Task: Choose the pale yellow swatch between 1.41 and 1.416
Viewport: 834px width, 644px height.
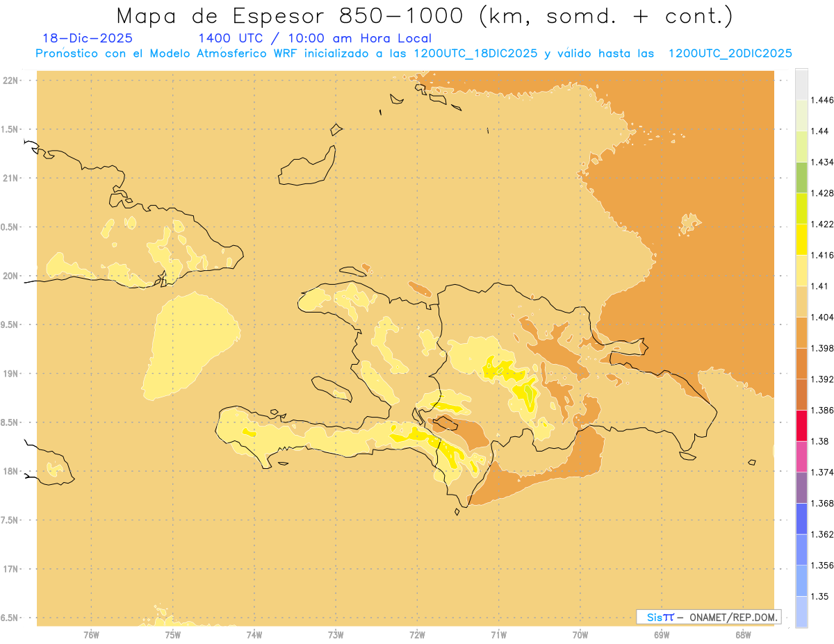Action: pos(801,270)
